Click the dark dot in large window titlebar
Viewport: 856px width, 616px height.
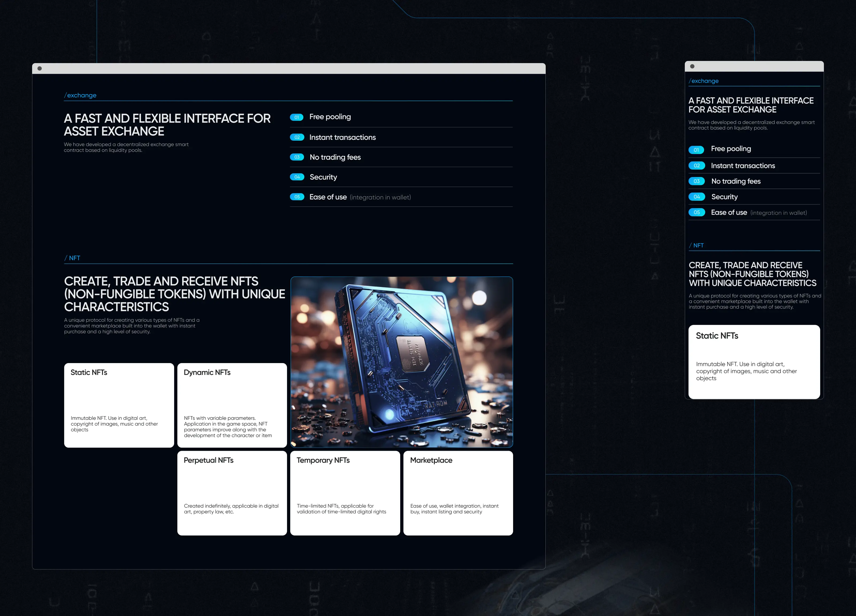(x=40, y=69)
